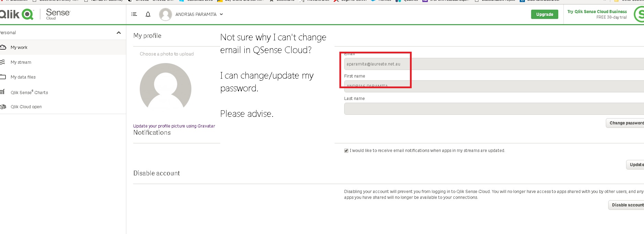644x234 pixels.
Task: Click the Qlik Cloud open icon
Action: click(x=3, y=107)
